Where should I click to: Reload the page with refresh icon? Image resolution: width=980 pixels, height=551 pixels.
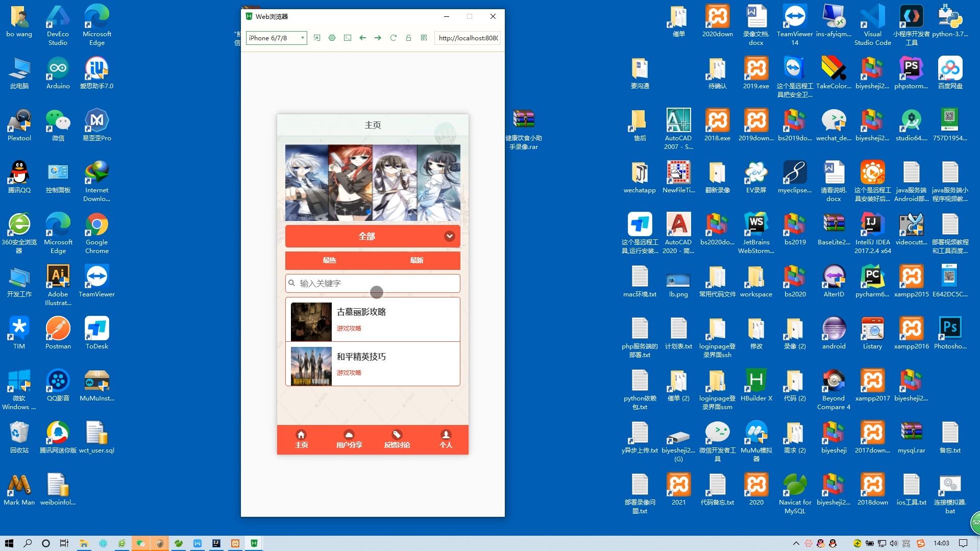point(393,38)
